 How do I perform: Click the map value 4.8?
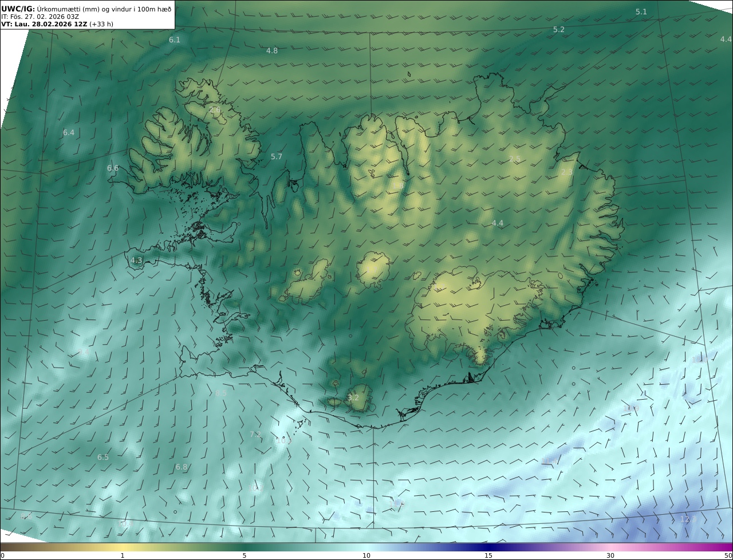(x=272, y=51)
